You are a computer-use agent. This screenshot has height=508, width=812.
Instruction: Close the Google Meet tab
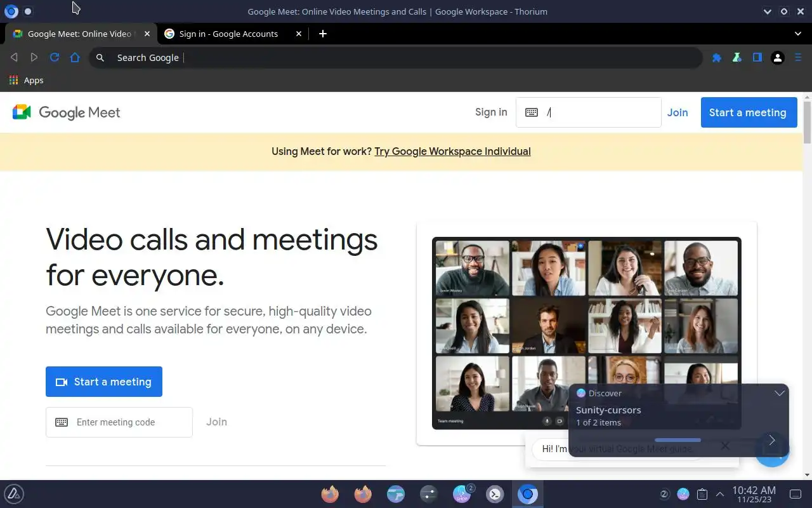[147, 34]
